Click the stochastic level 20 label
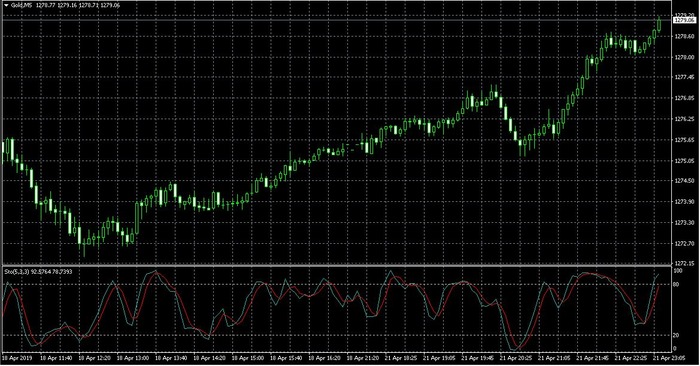The image size is (700, 366). (x=676, y=335)
